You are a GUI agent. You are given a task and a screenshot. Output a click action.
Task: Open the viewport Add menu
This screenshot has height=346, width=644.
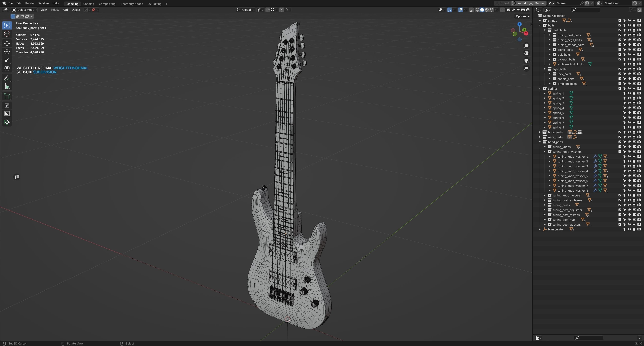click(x=65, y=10)
